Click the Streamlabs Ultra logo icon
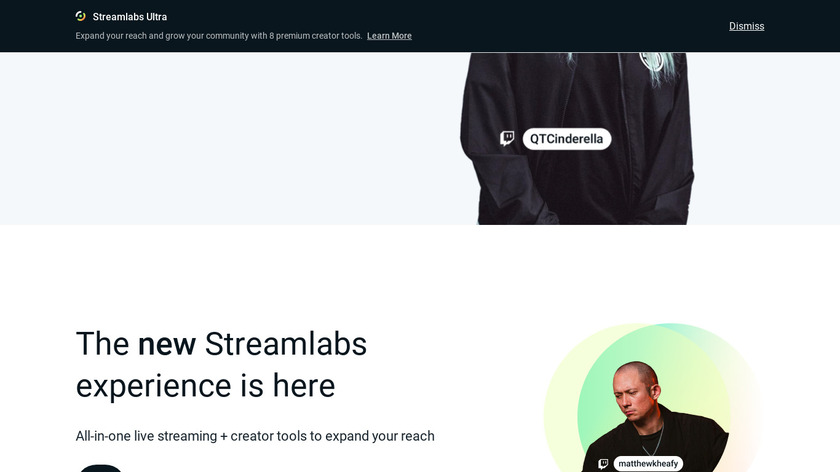Viewport: 840px width, 472px height. click(x=80, y=16)
